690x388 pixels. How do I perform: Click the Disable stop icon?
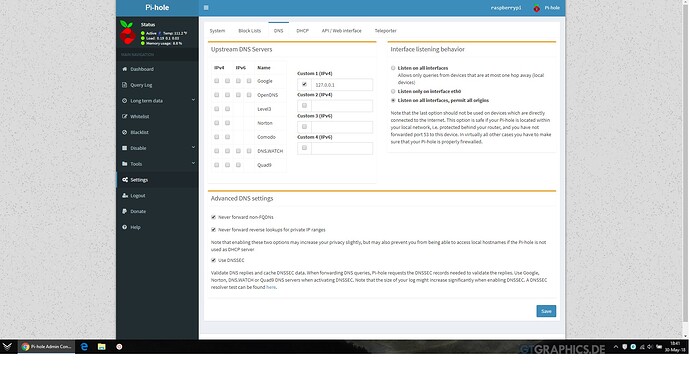125,148
